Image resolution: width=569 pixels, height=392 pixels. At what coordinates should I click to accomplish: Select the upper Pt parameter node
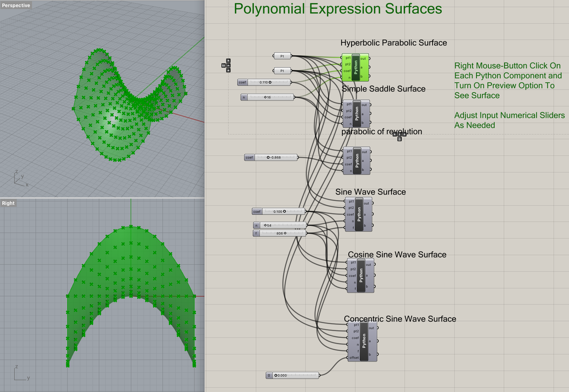click(282, 56)
